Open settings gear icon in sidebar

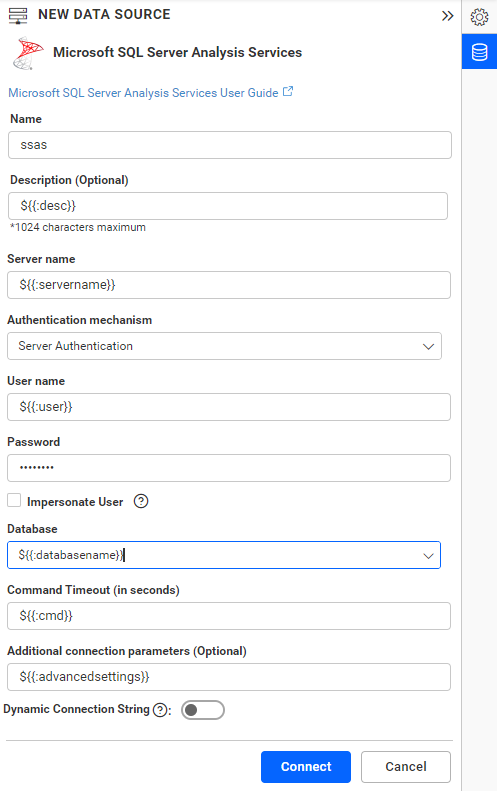tap(479, 17)
